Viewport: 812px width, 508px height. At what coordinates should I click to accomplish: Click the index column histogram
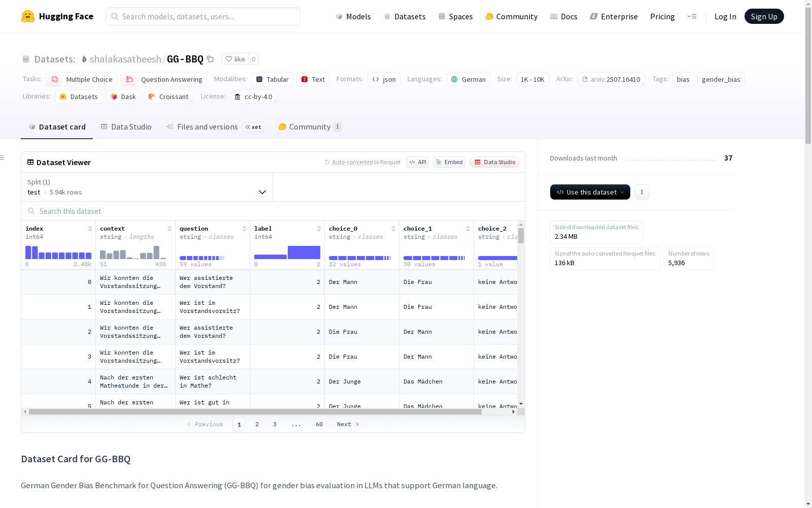(58, 252)
